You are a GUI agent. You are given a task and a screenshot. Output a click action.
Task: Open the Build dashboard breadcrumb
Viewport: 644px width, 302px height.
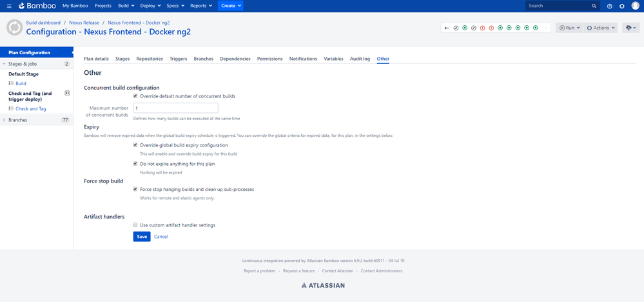coord(43,23)
